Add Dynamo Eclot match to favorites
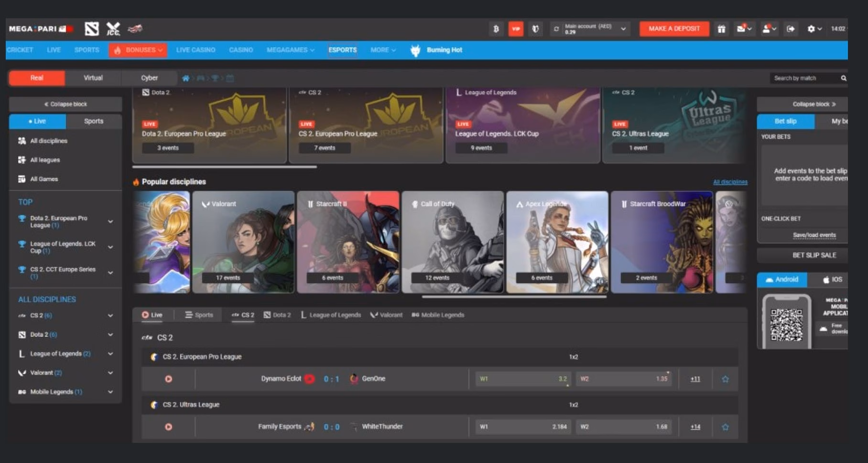 click(725, 379)
